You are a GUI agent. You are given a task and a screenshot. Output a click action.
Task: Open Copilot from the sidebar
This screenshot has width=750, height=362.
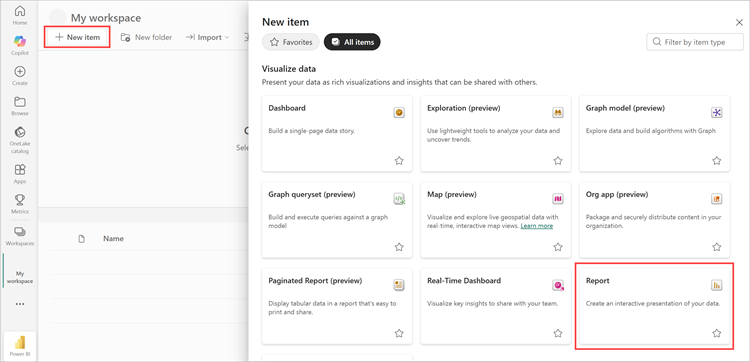point(20,45)
